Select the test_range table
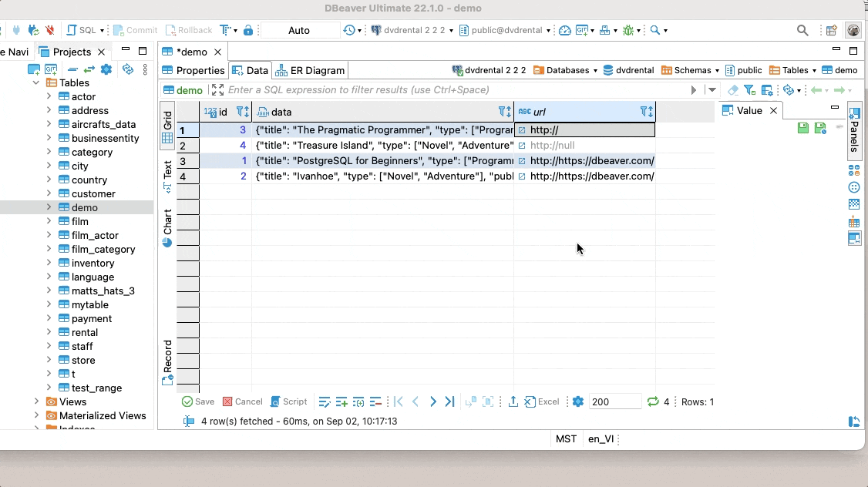Screen dimensions: 868x487 pyautogui.click(x=96, y=388)
